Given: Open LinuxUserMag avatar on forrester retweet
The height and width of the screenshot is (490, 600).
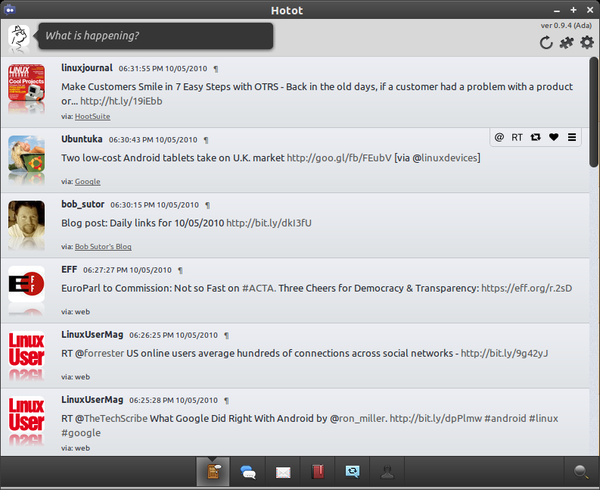Looking at the screenshot, I should coord(26,349).
